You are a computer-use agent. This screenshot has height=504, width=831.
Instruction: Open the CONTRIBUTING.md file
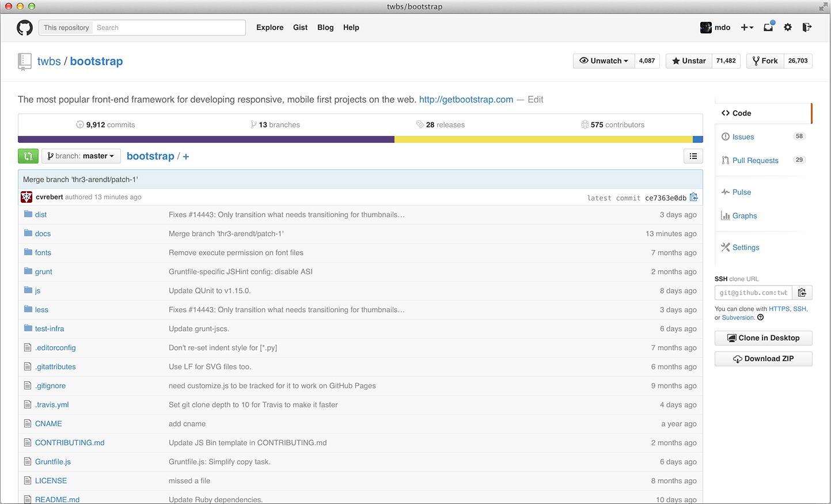tap(70, 442)
